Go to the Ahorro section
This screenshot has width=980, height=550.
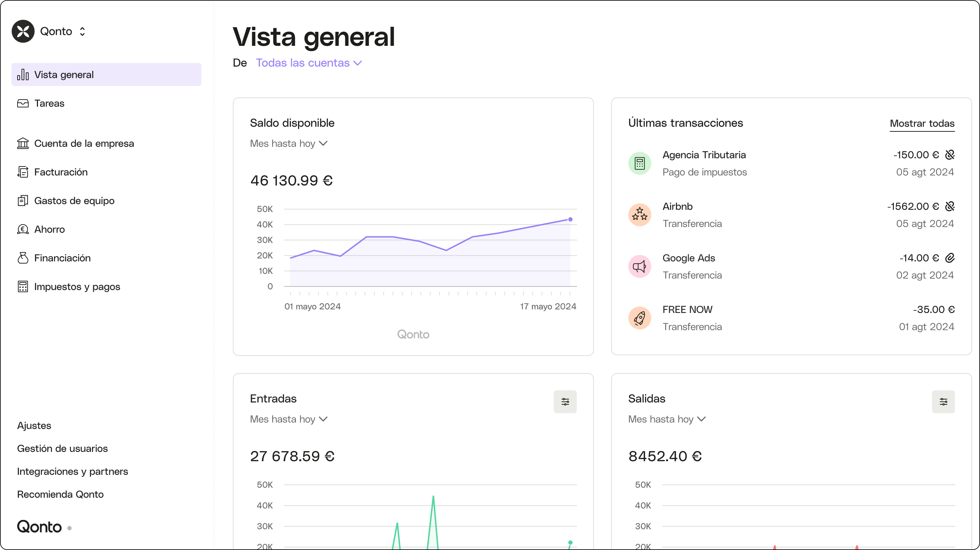[106, 230]
